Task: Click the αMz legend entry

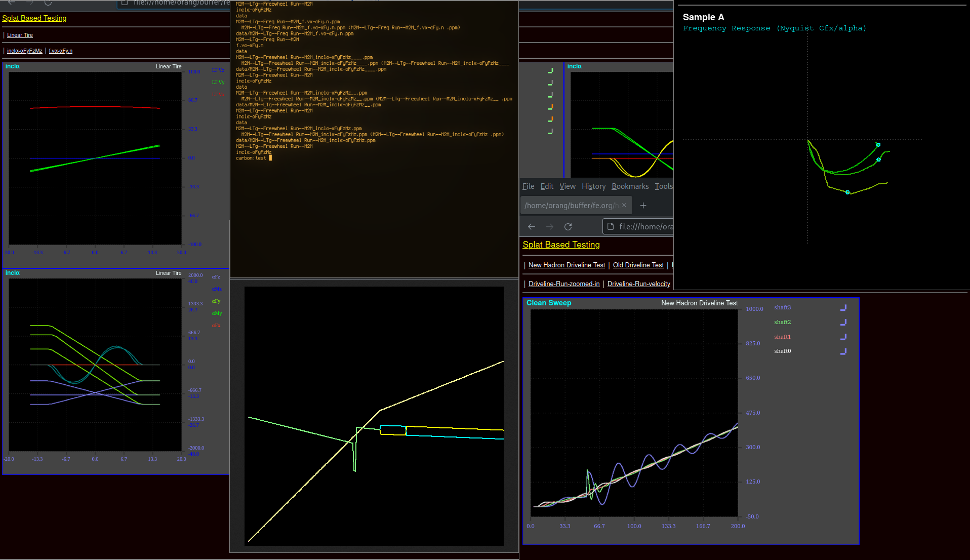Action: [x=217, y=289]
